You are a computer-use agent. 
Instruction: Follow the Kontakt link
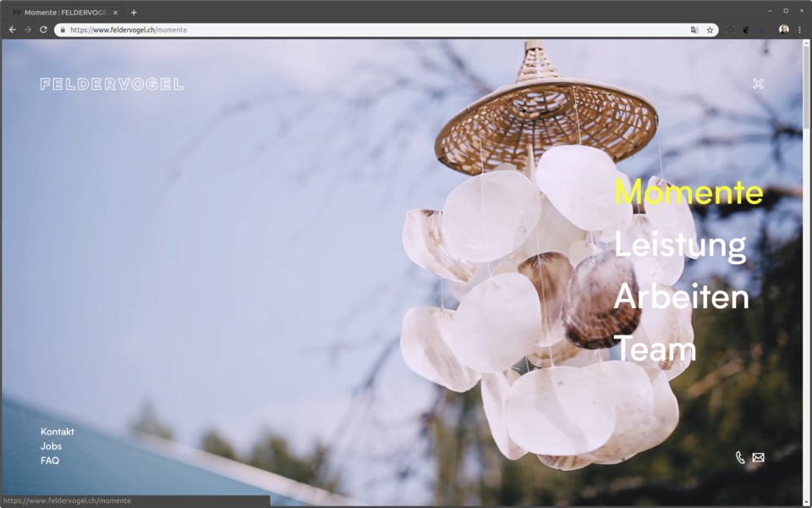coord(58,432)
